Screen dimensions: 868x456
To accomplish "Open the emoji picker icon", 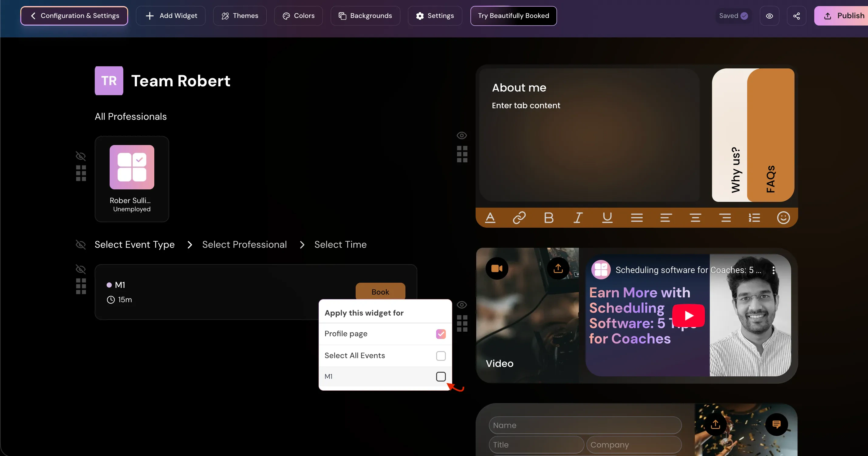I will coord(783,218).
